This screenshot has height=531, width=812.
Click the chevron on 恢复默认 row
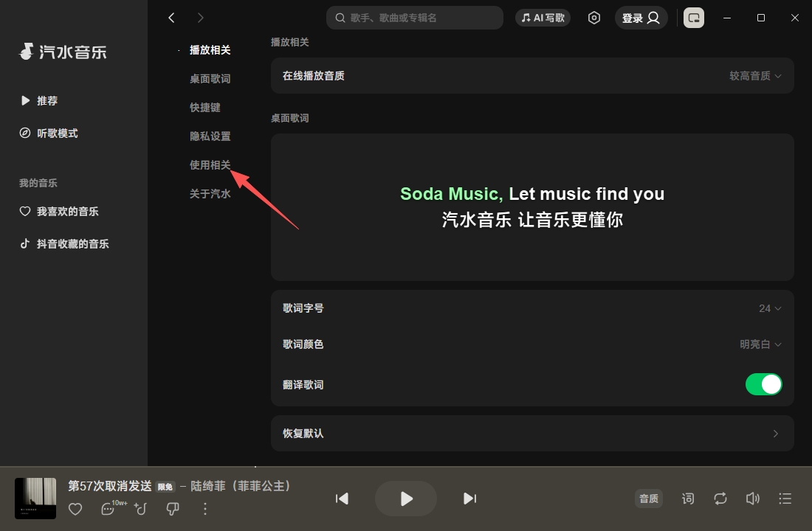click(775, 434)
